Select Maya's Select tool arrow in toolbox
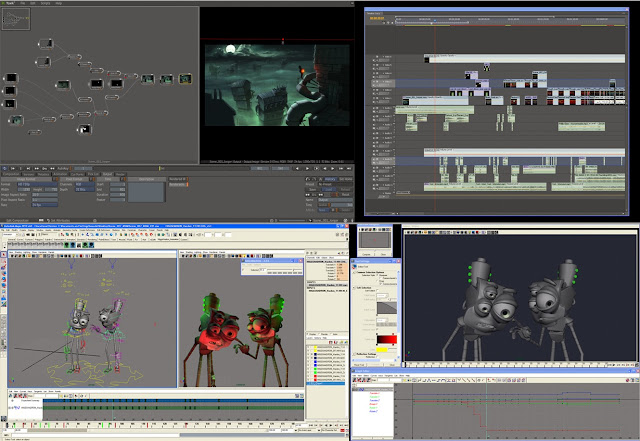 click(3, 254)
